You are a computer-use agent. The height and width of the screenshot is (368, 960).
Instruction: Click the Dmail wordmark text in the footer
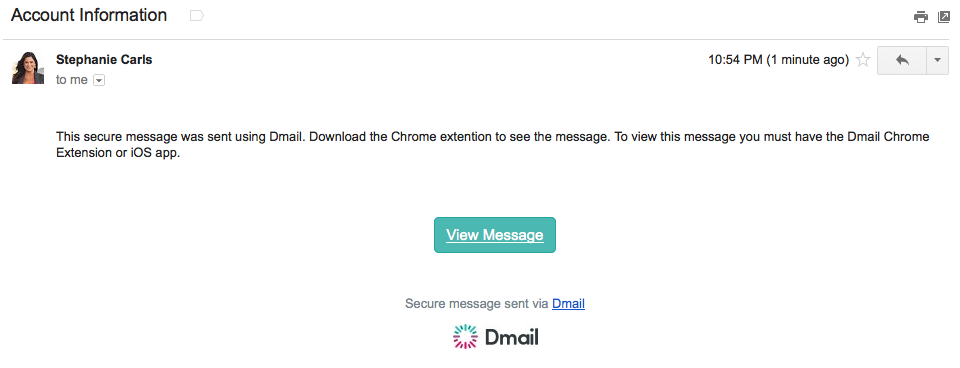click(511, 337)
